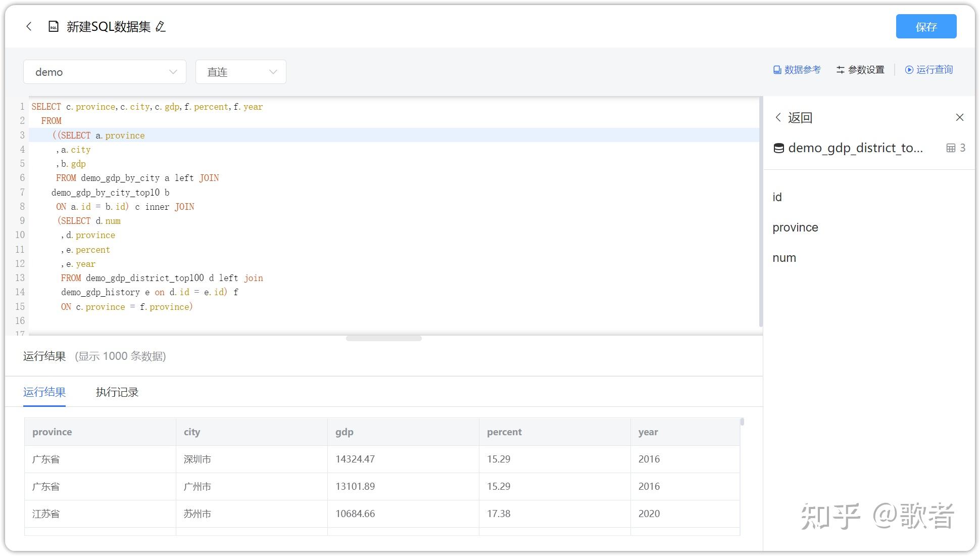
Task: Select the 2020 year cell
Action: 685,514
